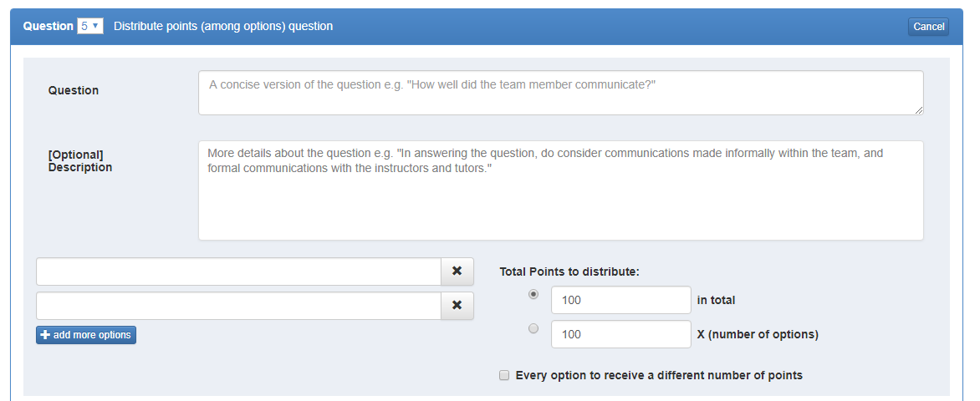980x401 pixels.
Task: Click the plus icon to add more options
Action: click(46, 335)
